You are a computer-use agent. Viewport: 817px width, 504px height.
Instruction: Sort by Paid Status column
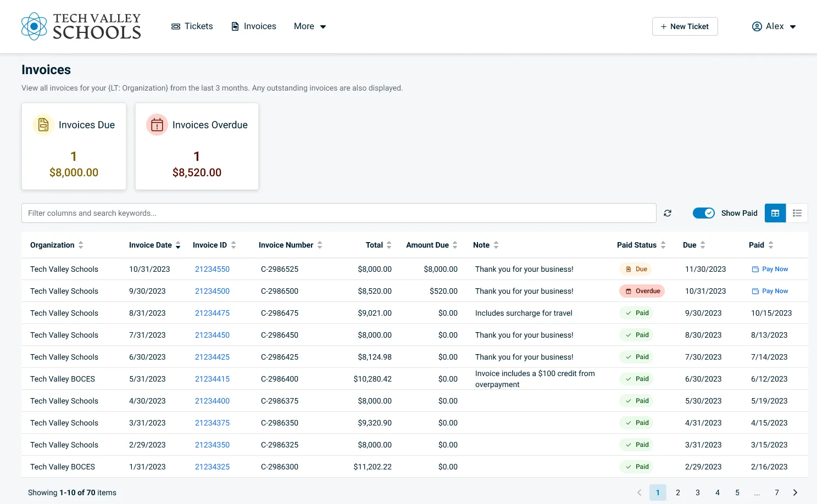[663, 245]
